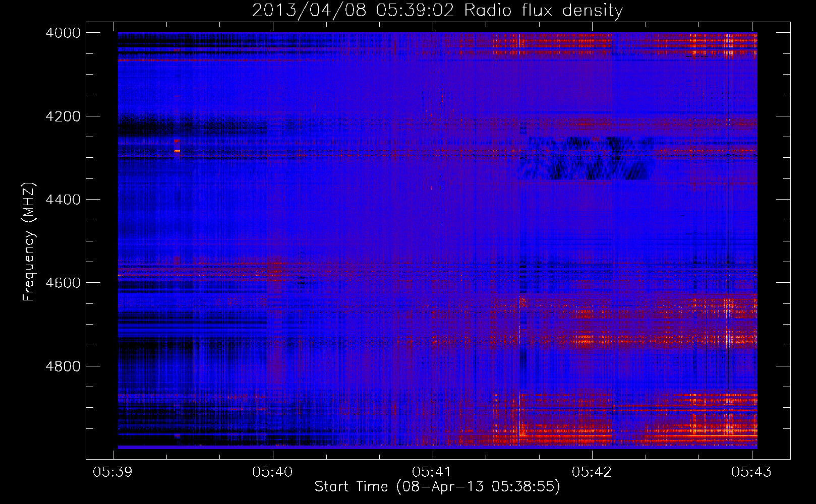Select the "Start Time (08-Apr-13 05:38:55)" axis title
The width and height of the screenshot is (816, 504).
(437, 487)
